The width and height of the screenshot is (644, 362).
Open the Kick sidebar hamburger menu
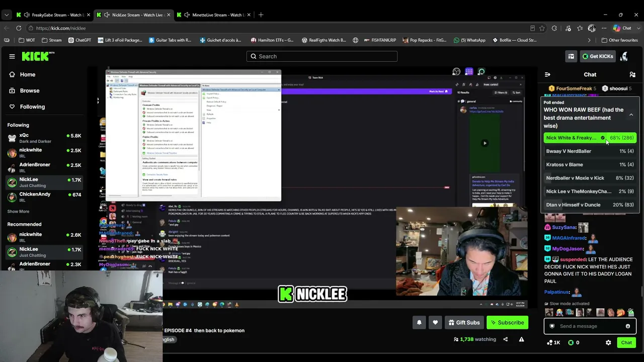(12, 56)
